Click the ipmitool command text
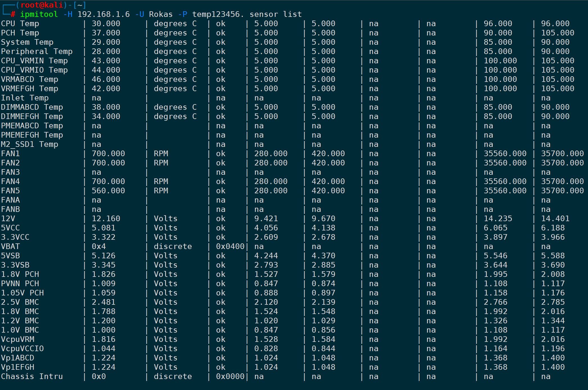The height and width of the screenshot is (390, 588). point(39,14)
